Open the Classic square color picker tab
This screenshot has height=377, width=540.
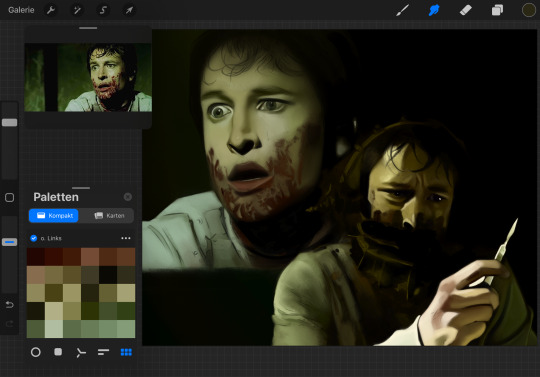58,352
